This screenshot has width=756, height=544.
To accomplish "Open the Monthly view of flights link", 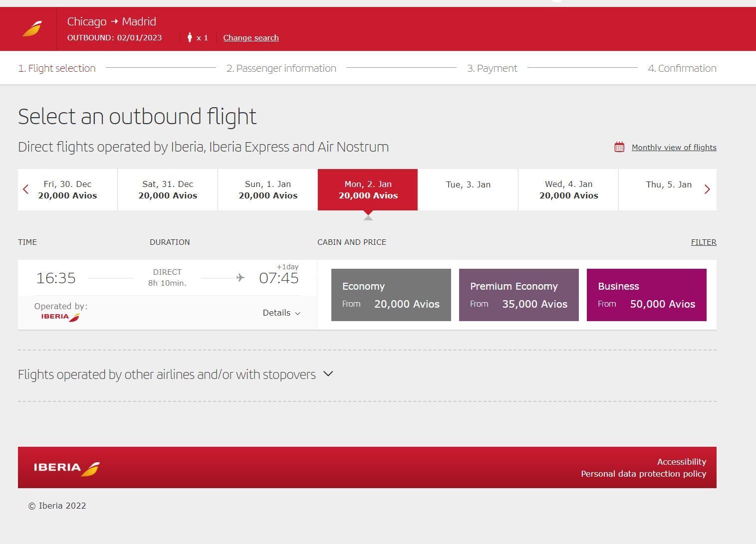I will pyautogui.click(x=674, y=148).
